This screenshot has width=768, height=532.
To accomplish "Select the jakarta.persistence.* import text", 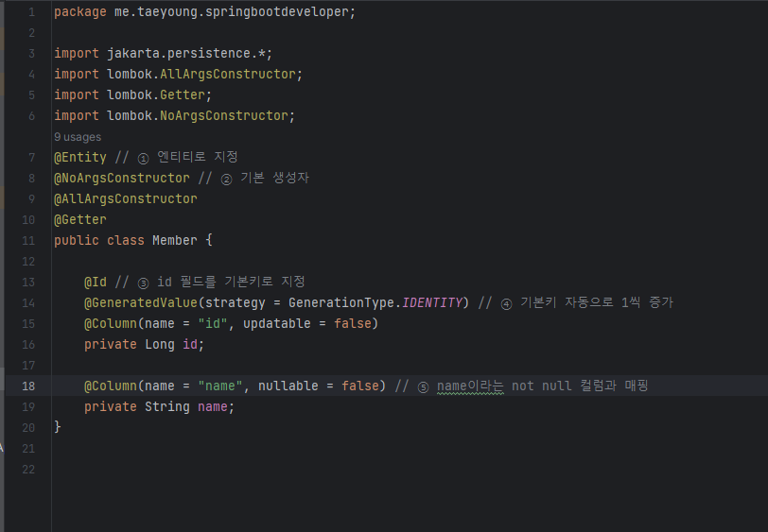I will point(185,53).
